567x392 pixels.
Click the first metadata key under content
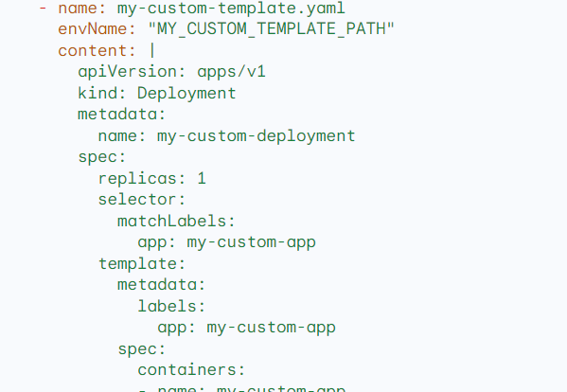point(121,115)
